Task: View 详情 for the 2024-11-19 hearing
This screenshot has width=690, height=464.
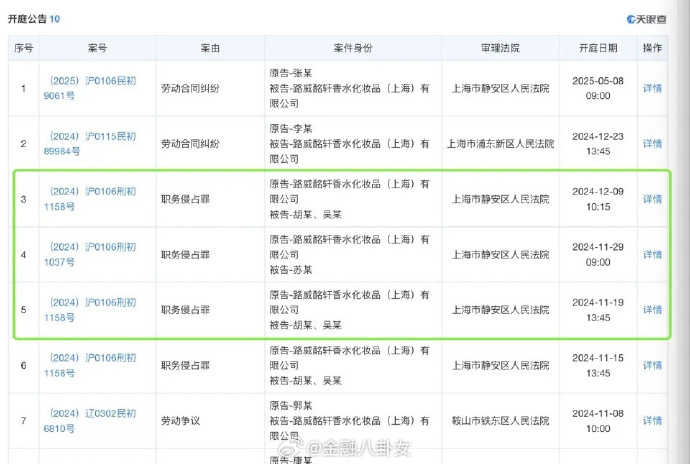Action: (x=652, y=310)
